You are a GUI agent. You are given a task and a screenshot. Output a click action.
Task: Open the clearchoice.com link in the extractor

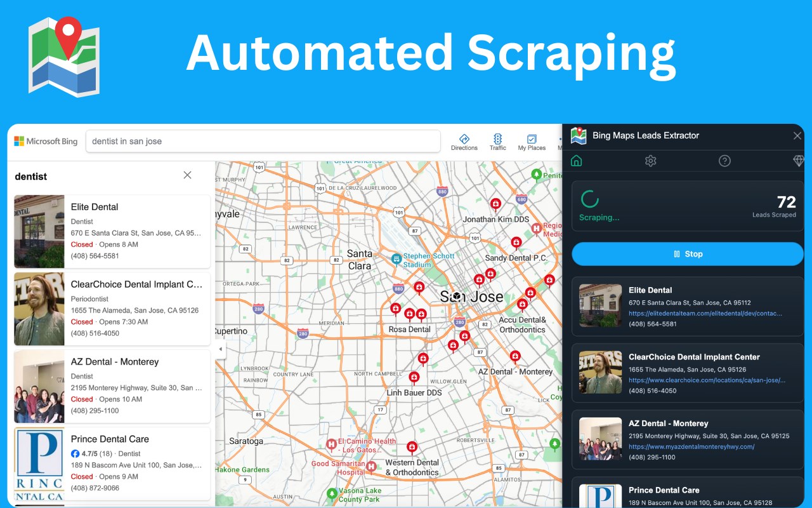pos(707,380)
